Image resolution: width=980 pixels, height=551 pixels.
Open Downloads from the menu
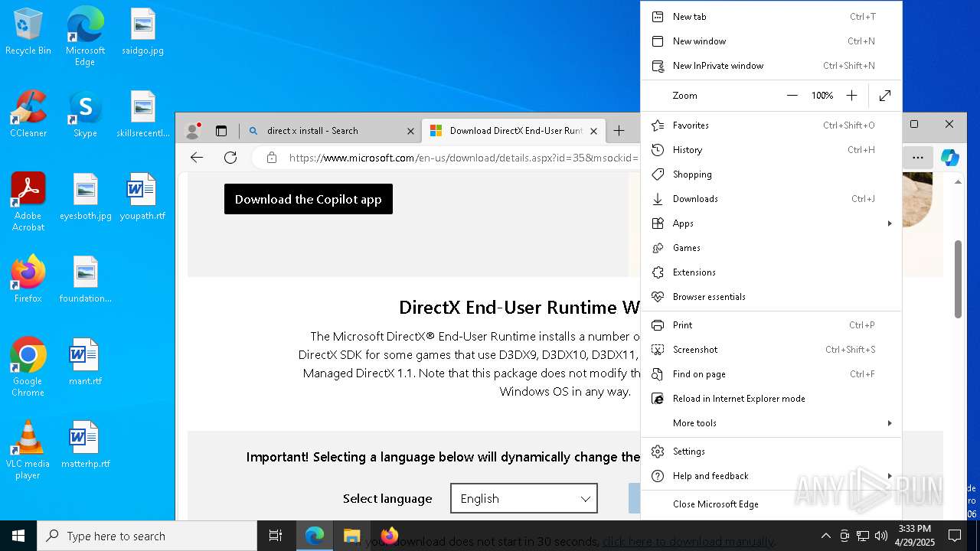pos(771,199)
